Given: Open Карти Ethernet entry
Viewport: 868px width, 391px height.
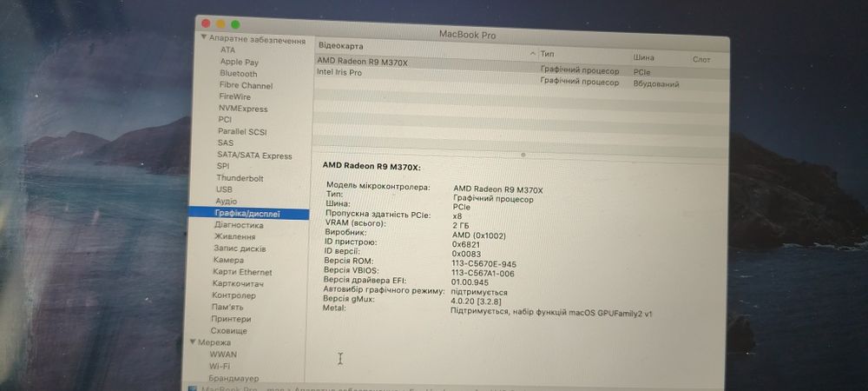Looking at the screenshot, I should [242, 272].
